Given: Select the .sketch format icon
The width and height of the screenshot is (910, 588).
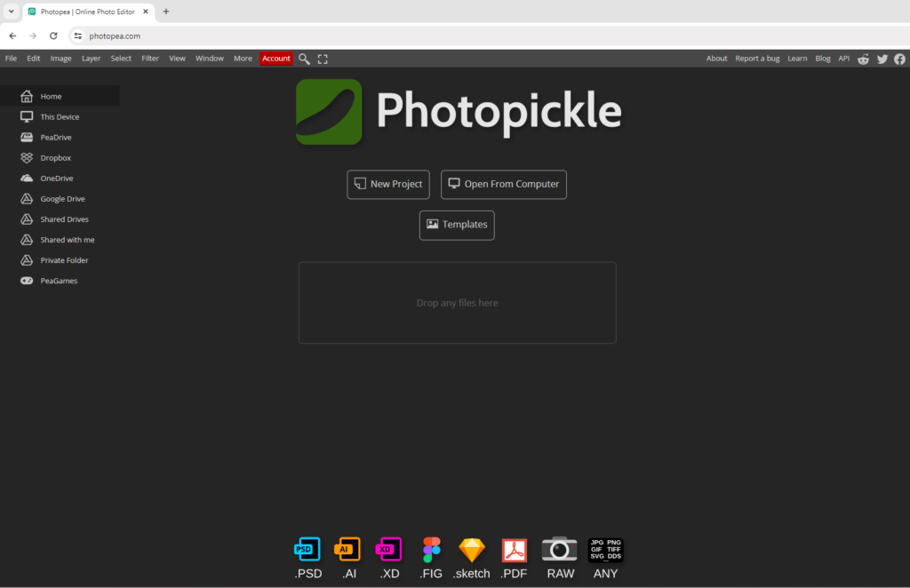Looking at the screenshot, I should (x=471, y=549).
